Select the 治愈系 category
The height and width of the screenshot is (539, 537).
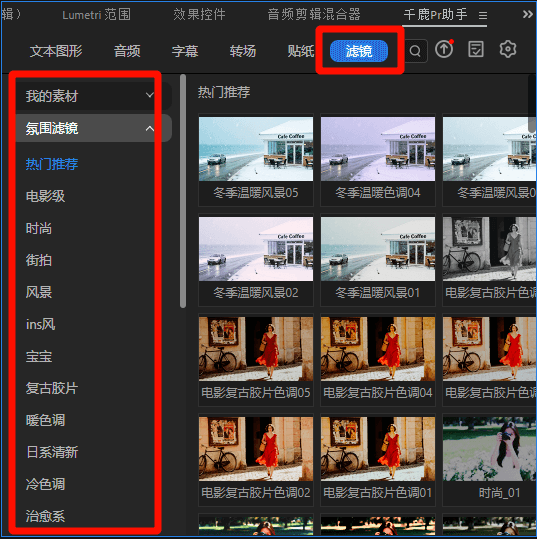pos(45,516)
